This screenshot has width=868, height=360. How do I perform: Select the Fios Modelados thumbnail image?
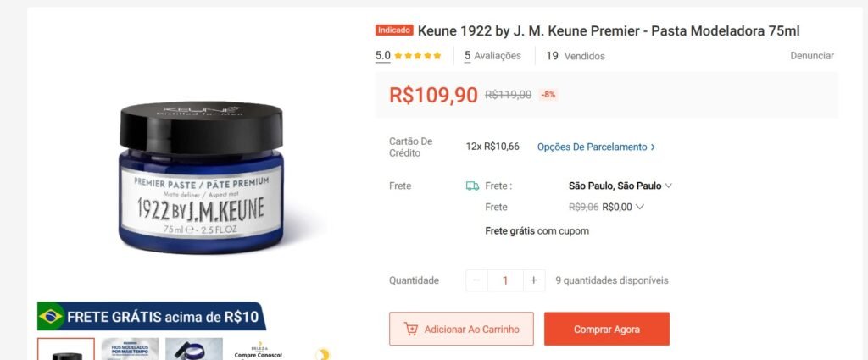coord(130,349)
